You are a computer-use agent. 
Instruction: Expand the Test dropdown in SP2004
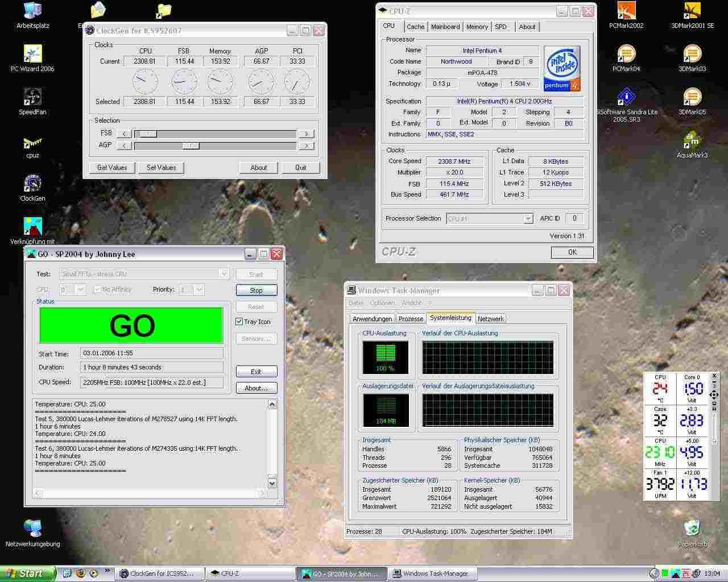point(224,274)
